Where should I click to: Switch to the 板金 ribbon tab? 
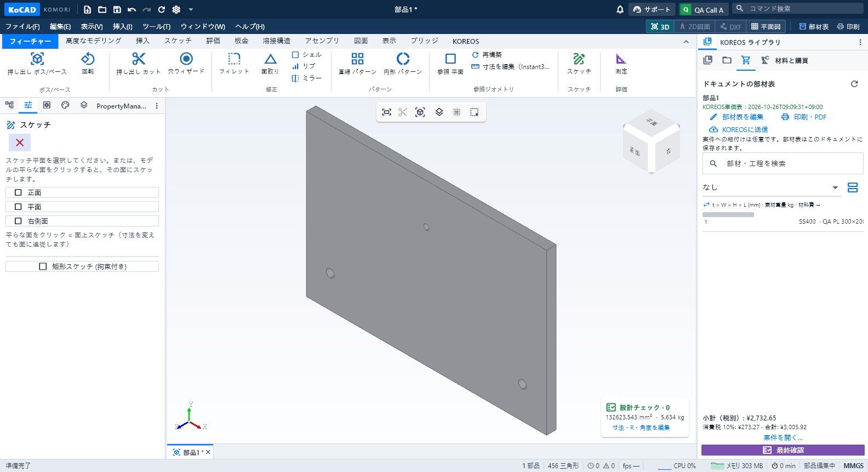pos(242,41)
